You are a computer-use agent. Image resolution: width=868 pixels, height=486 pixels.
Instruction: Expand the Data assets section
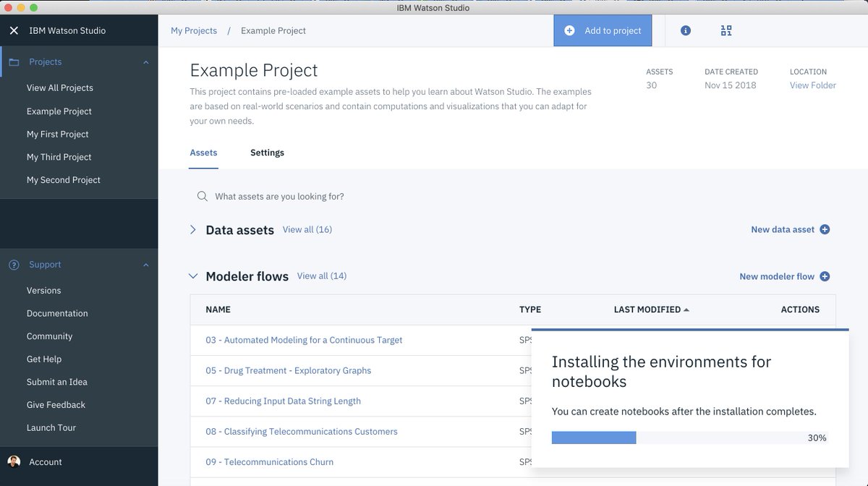[192, 229]
